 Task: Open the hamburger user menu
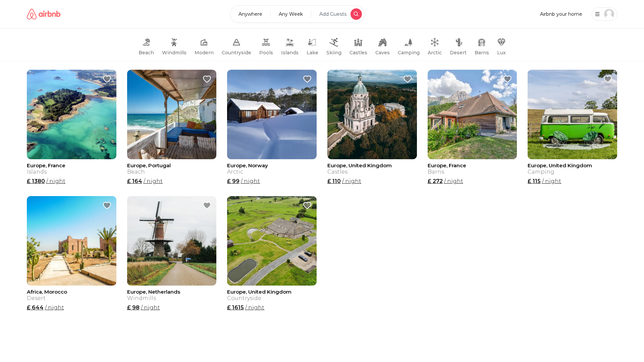click(597, 14)
